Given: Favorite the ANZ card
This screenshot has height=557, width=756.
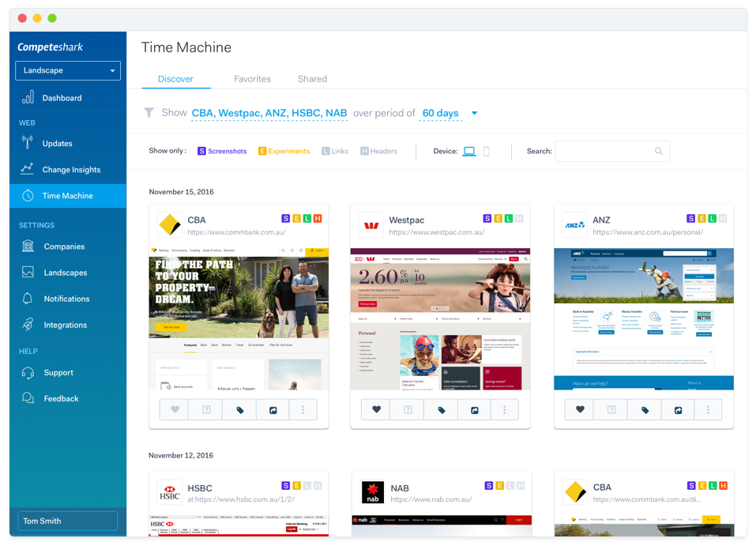Looking at the screenshot, I should coord(580,409).
